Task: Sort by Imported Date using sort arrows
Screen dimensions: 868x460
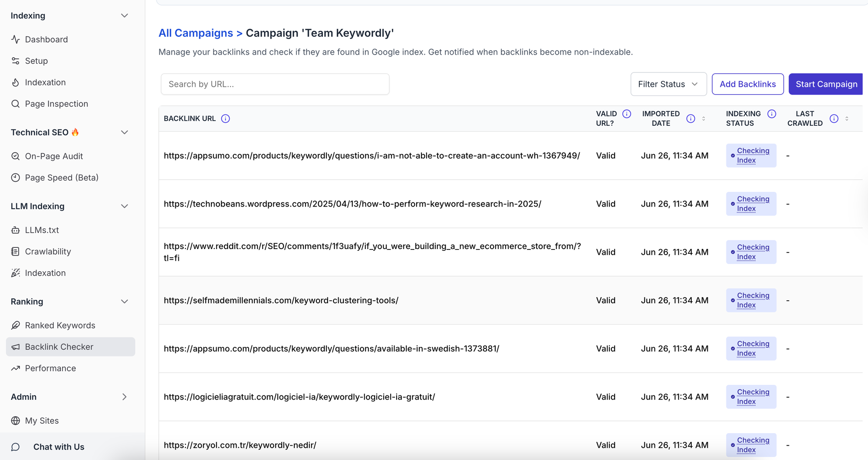Action: click(704, 118)
